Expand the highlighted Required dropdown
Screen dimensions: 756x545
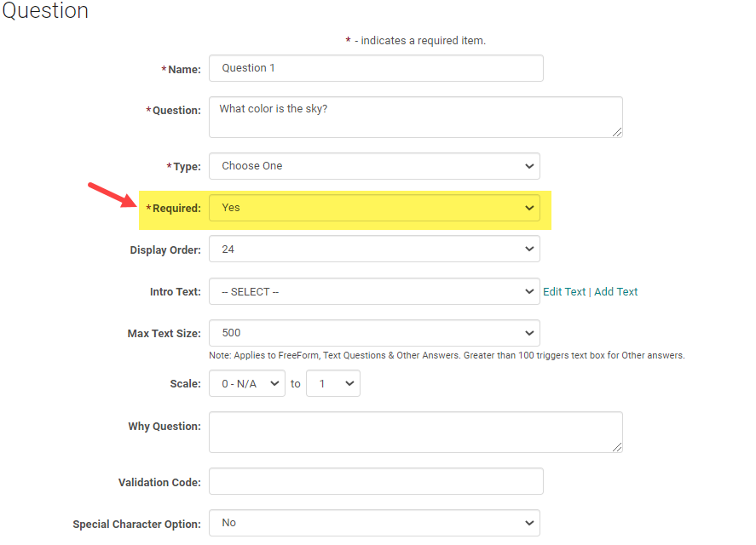(374, 208)
